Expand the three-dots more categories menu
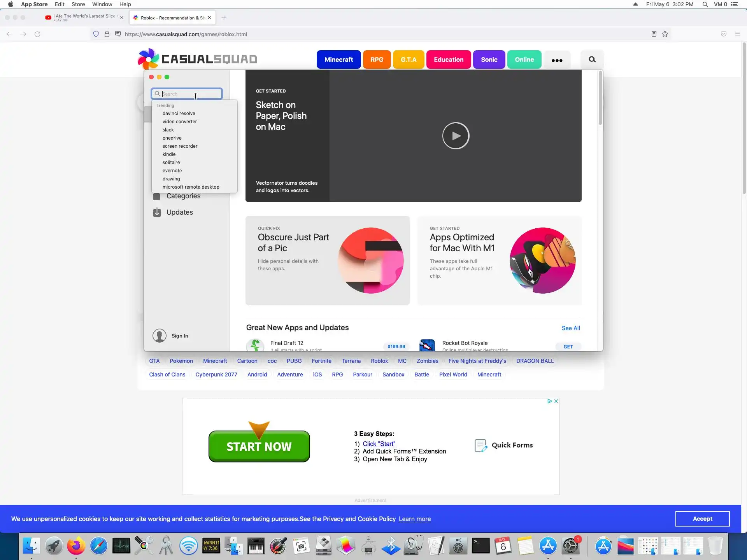747x560 pixels. [x=557, y=60]
